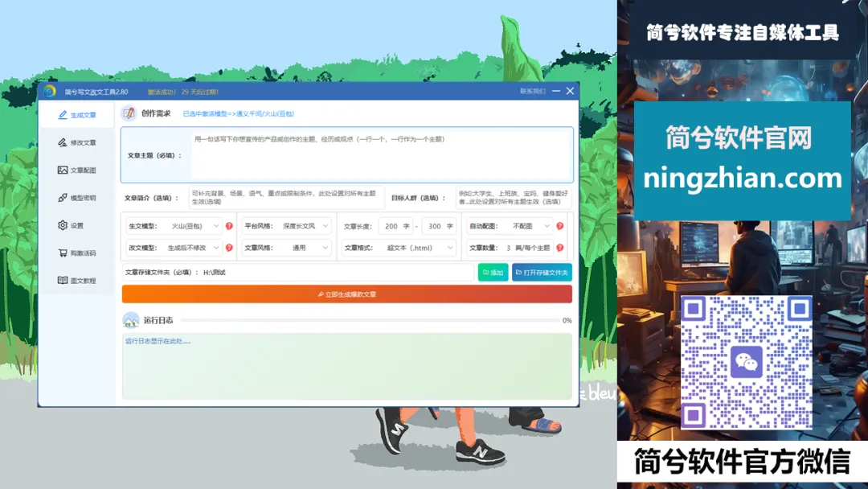Click the 联系我们 link in title bar

(x=533, y=92)
